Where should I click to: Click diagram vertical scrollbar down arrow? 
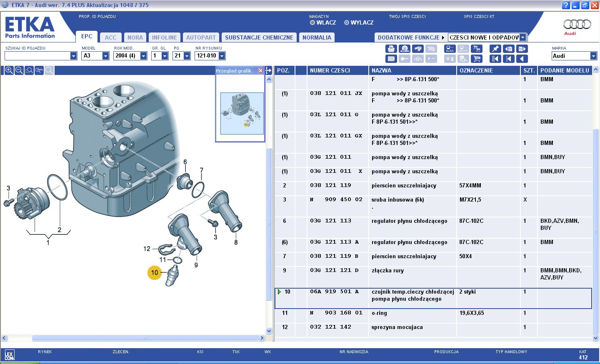[x=269, y=331]
